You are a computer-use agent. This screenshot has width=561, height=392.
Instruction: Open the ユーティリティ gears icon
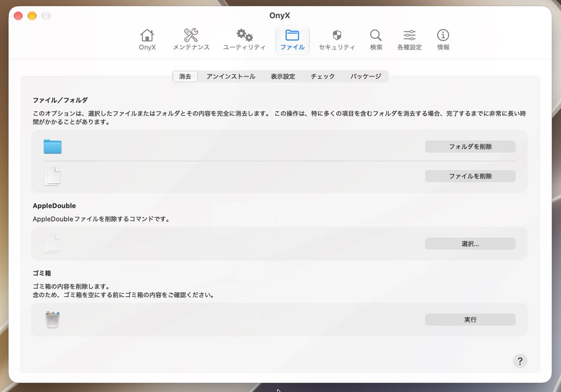(244, 35)
